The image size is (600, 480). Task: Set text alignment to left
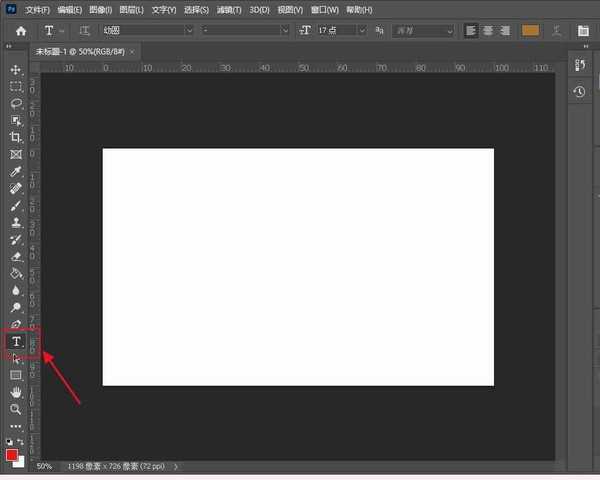[471, 31]
